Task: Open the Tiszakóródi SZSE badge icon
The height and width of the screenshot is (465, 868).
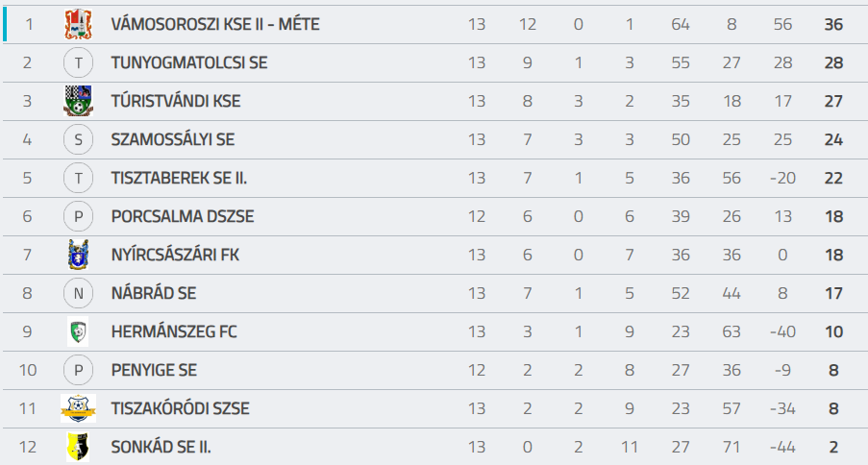Action: [78, 408]
